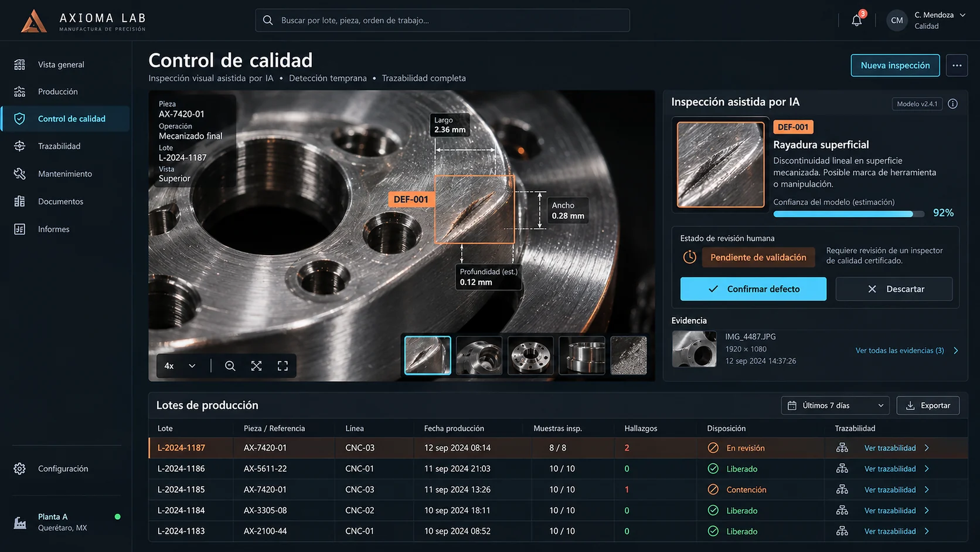Select the scratch close-up thumbnail in viewer strip
This screenshot has width=980, height=552.
coord(428,355)
